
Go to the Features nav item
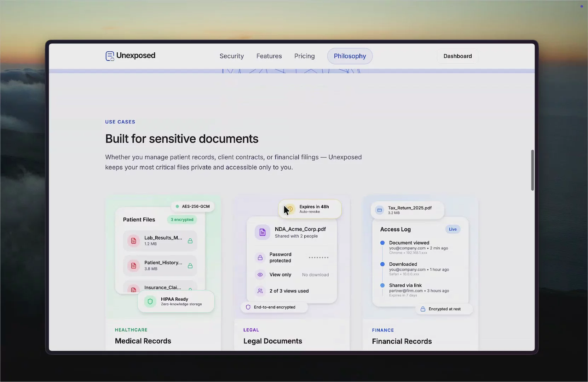point(269,56)
